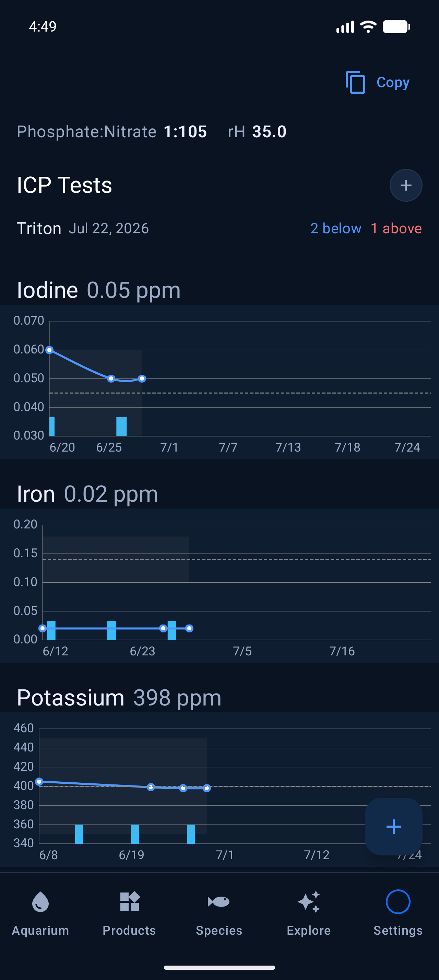The height and width of the screenshot is (980, 439).
Task: Tap the rH 35.0 value
Action: [x=257, y=132]
